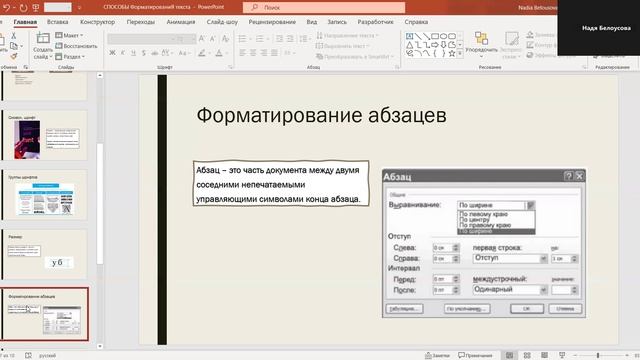Image resolution: width=640 pixels, height=360 pixels.
Task: Open the Рецензирование ribbon tab
Action: tap(272, 22)
